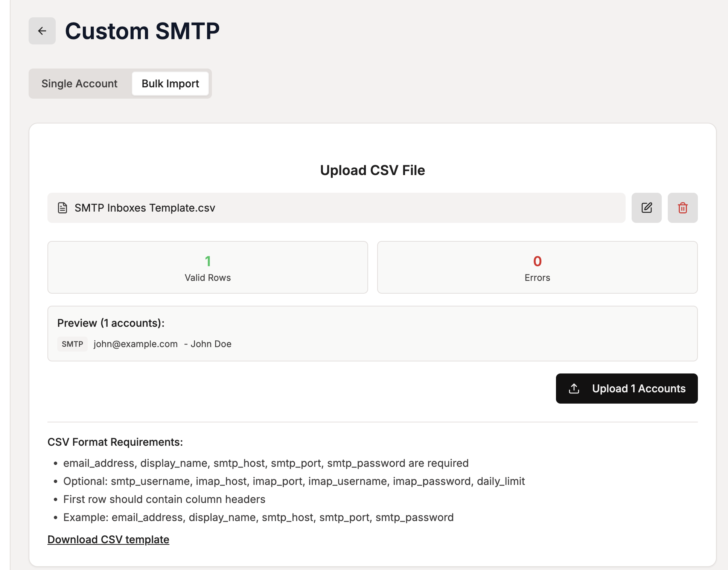728x570 pixels.
Task: Open the Download CSV template link
Action: pos(108,540)
